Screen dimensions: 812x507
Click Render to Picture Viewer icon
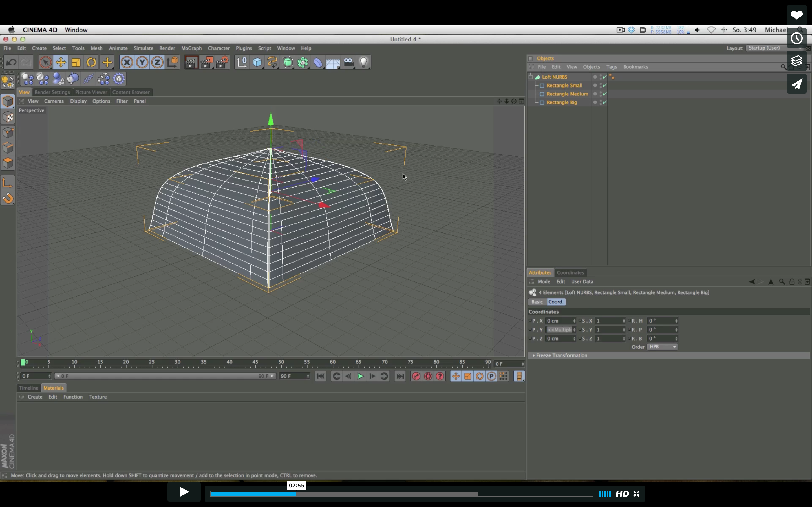click(x=207, y=62)
